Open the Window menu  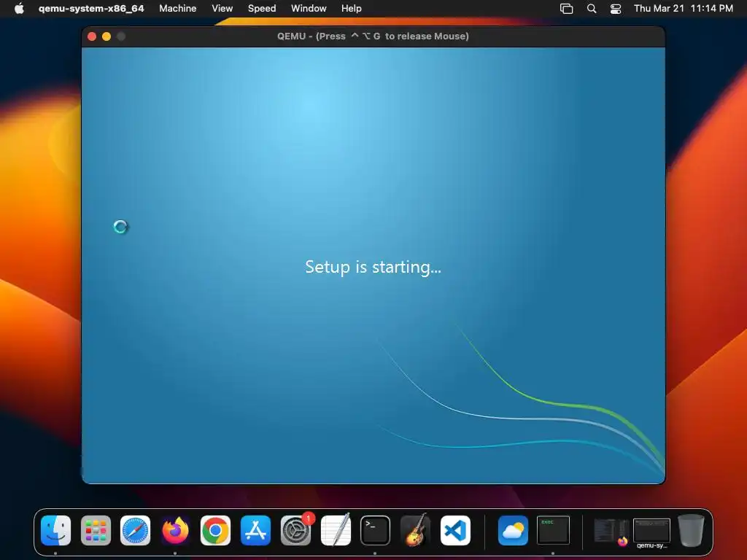(309, 8)
